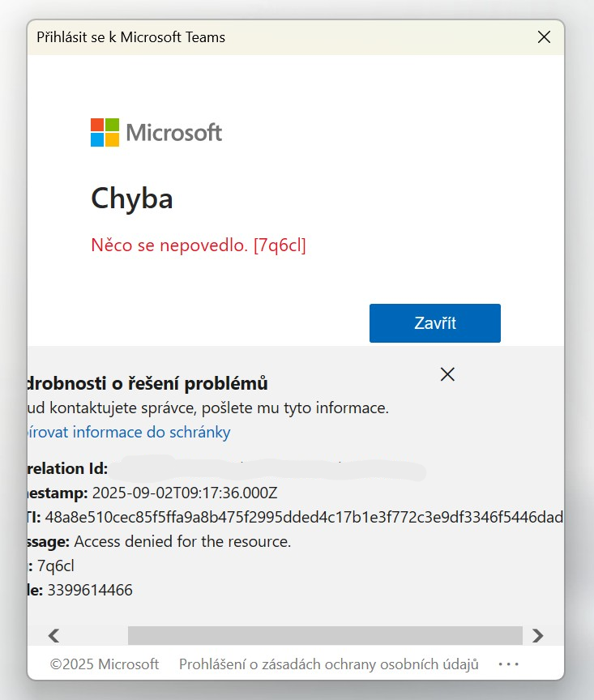
Task: Click the troubleshooting details heading
Action: coord(147,383)
